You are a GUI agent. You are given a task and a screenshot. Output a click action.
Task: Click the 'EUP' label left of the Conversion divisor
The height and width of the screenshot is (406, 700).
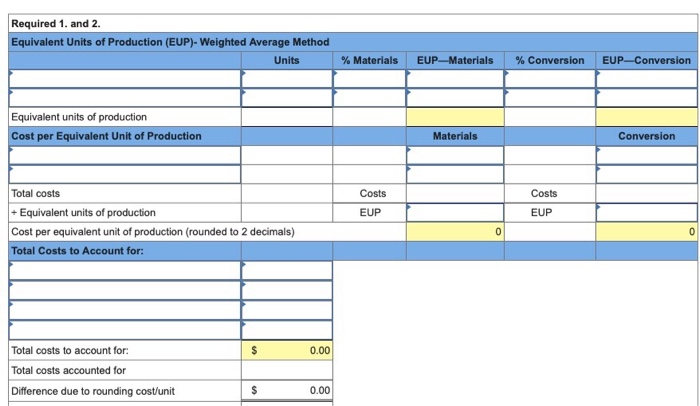[x=541, y=213]
